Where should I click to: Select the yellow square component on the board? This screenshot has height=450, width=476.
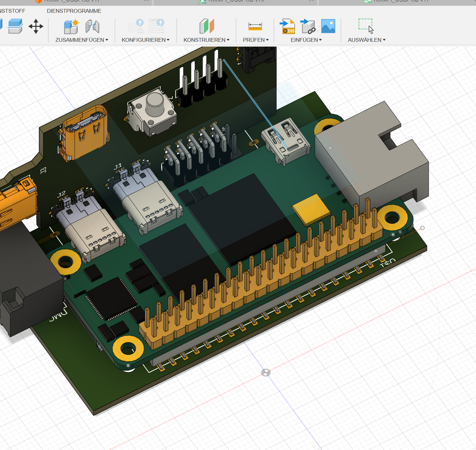pos(311,209)
